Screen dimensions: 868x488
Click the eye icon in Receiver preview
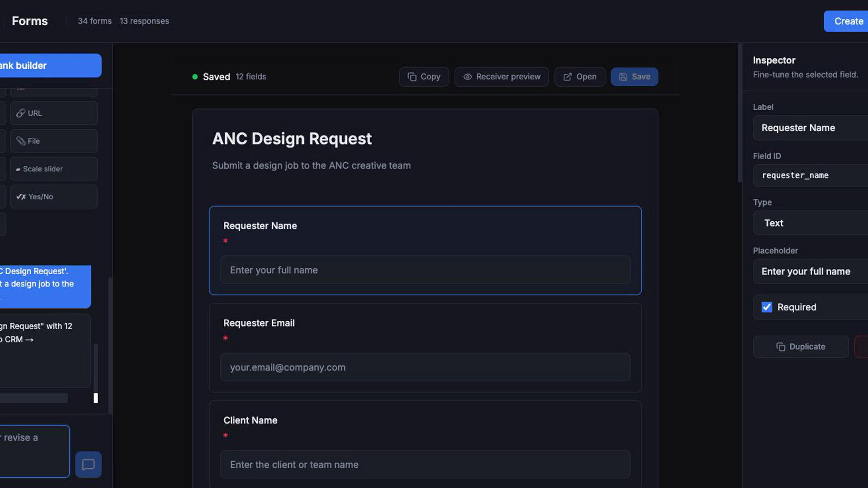point(467,77)
